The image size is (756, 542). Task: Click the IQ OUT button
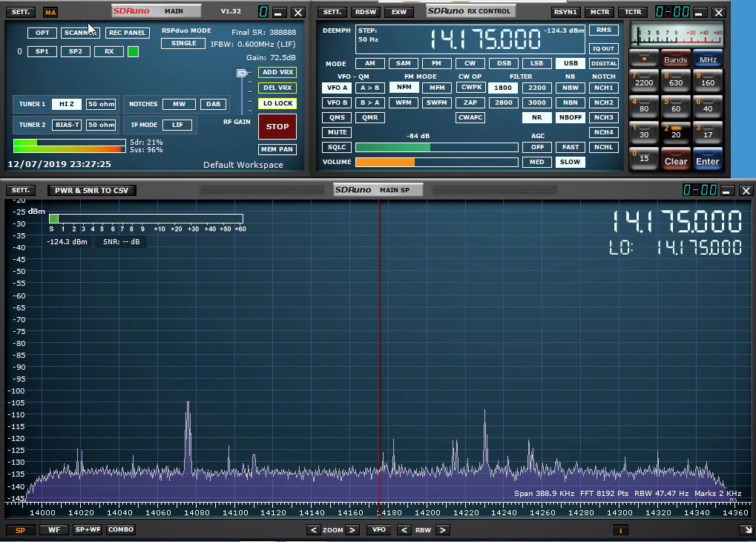click(x=604, y=48)
